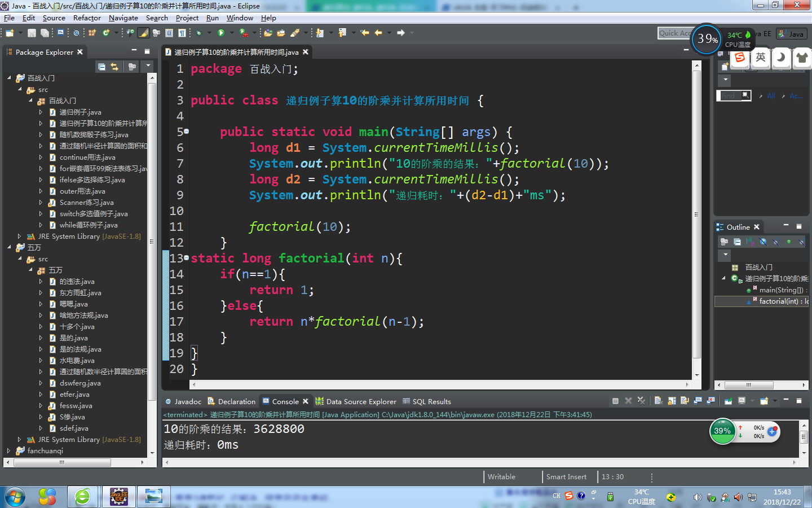Image resolution: width=812 pixels, height=508 pixels.
Task: Collapse the 五万 project node
Action: [x=9, y=247]
